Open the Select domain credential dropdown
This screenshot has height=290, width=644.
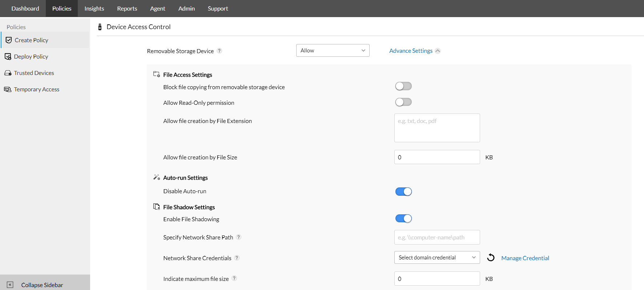[437, 258]
